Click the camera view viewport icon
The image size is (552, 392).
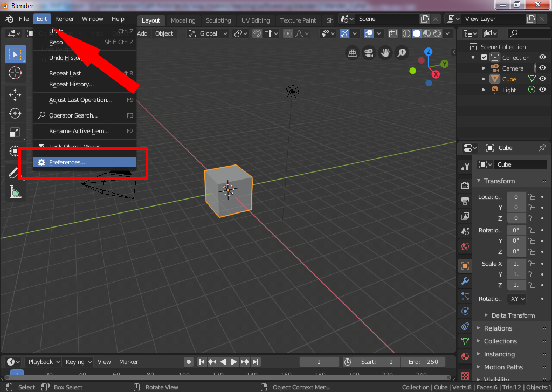(x=369, y=53)
